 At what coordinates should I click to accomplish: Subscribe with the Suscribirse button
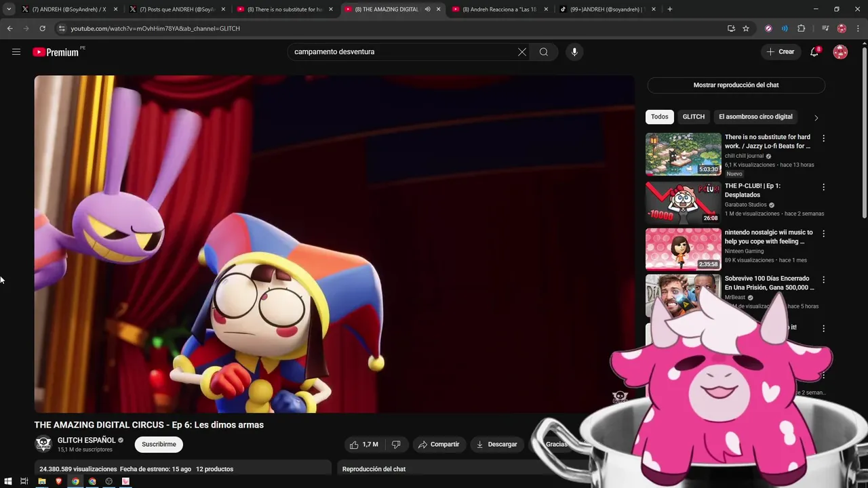tap(159, 445)
